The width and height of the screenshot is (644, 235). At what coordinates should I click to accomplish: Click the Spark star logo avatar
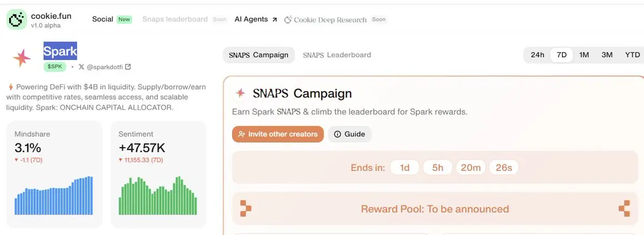(22, 58)
